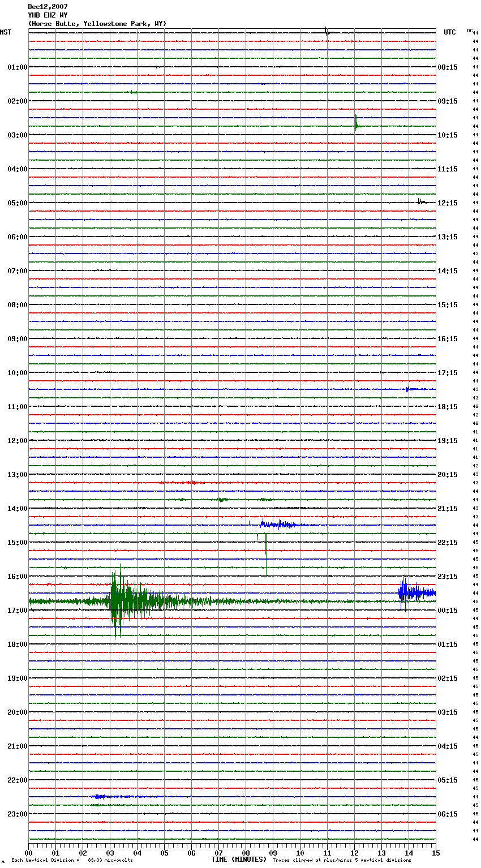Click the traces clipped footnote text

[342, 861]
